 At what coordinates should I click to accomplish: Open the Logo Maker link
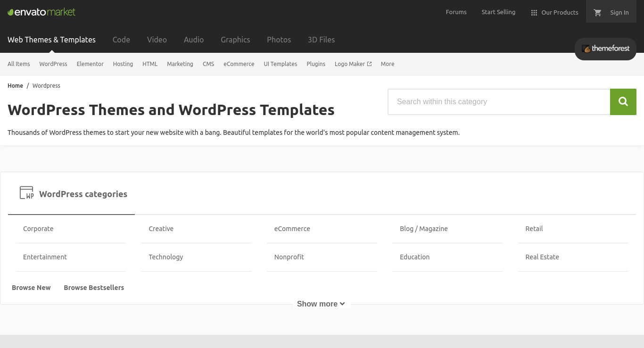point(353,64)
